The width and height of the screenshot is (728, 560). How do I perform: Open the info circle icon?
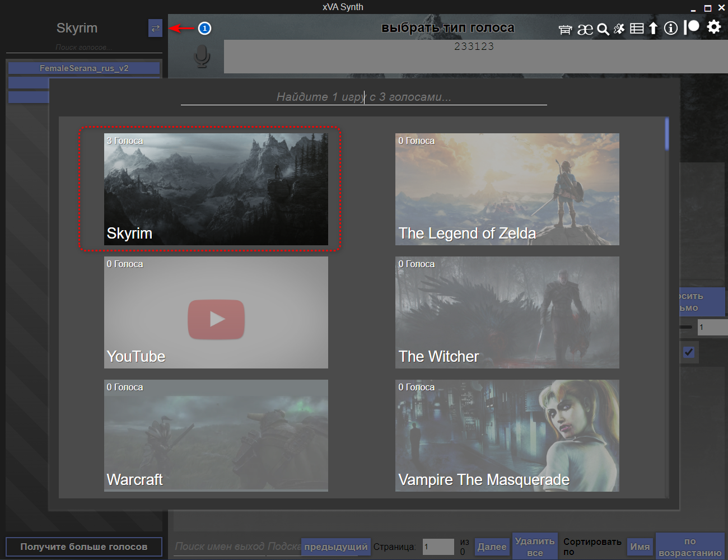coord(671,29)
